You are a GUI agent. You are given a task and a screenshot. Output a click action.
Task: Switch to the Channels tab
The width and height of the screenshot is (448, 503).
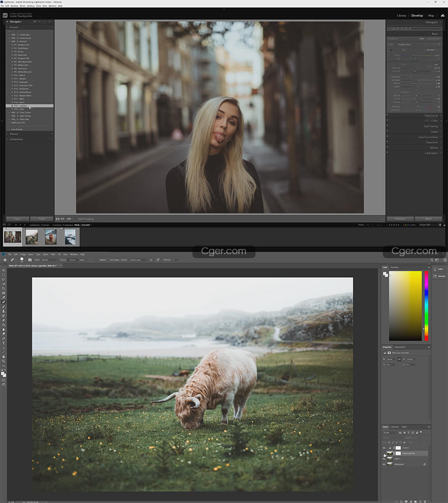point(395,427)
